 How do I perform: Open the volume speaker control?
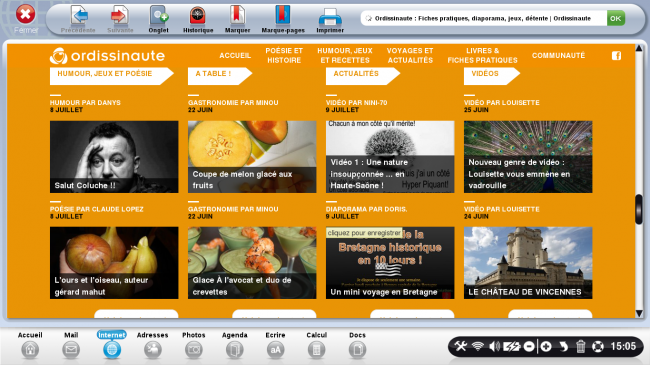pyautogui.click(x=494, y=346)
